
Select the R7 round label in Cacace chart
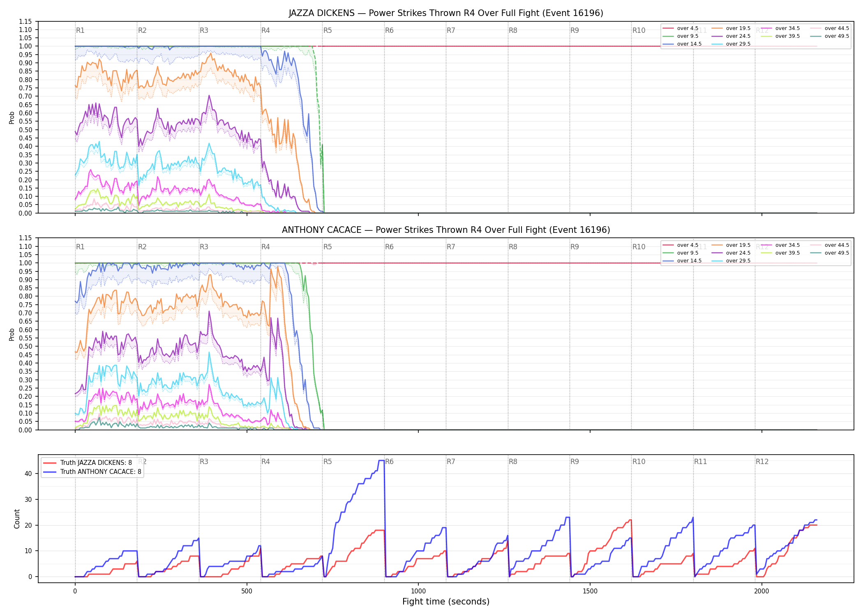click(x=451, y=247)
